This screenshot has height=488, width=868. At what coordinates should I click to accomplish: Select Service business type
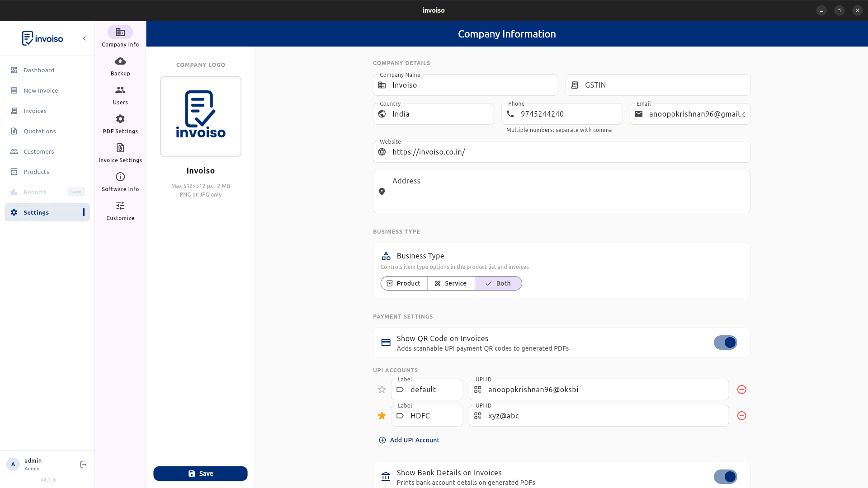[451, 283]
